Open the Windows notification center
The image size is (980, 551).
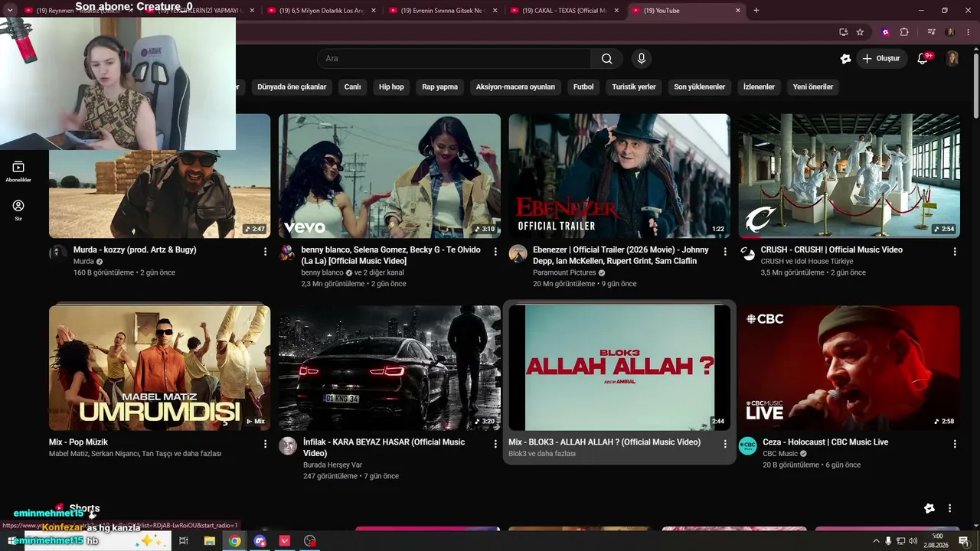tap(964, 541)
